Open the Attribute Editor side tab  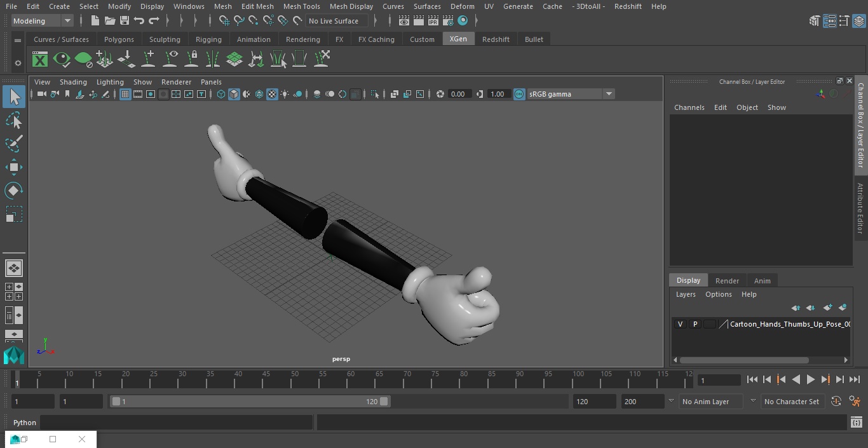tap(860, 208)
